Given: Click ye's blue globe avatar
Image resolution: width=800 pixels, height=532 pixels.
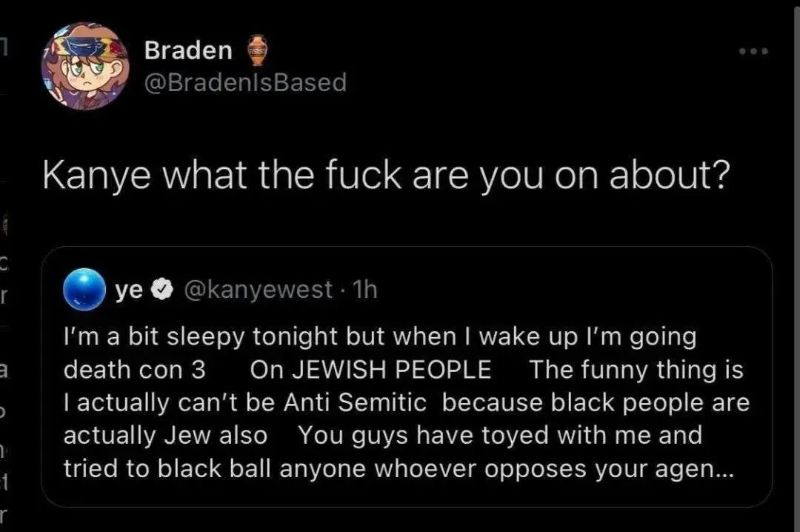Looking at the screenshot, I should [x=84, y=289].
